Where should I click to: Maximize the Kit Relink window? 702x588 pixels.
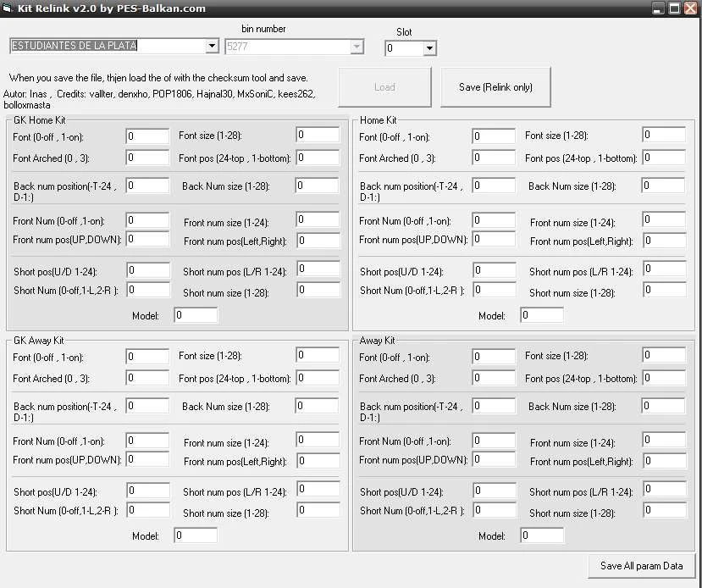pyautogui.click(x=674, y=8)
